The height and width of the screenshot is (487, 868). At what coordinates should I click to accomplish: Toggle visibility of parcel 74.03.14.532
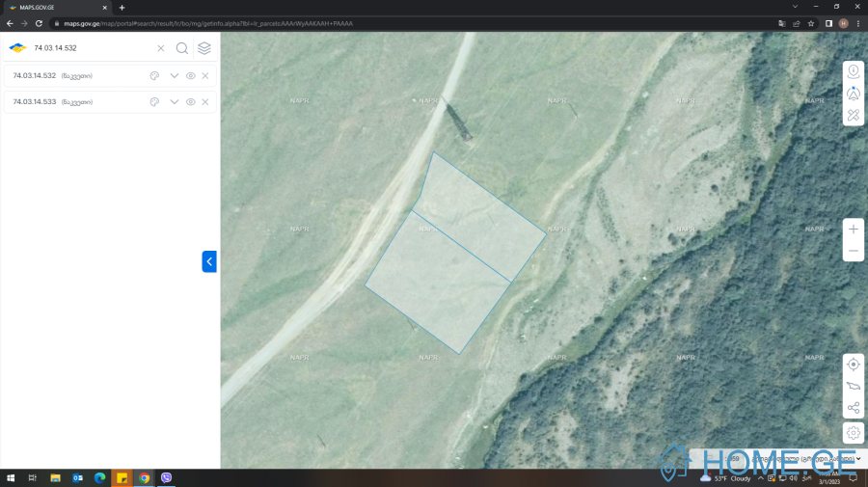pyautogui.click(x=191, y=75)
